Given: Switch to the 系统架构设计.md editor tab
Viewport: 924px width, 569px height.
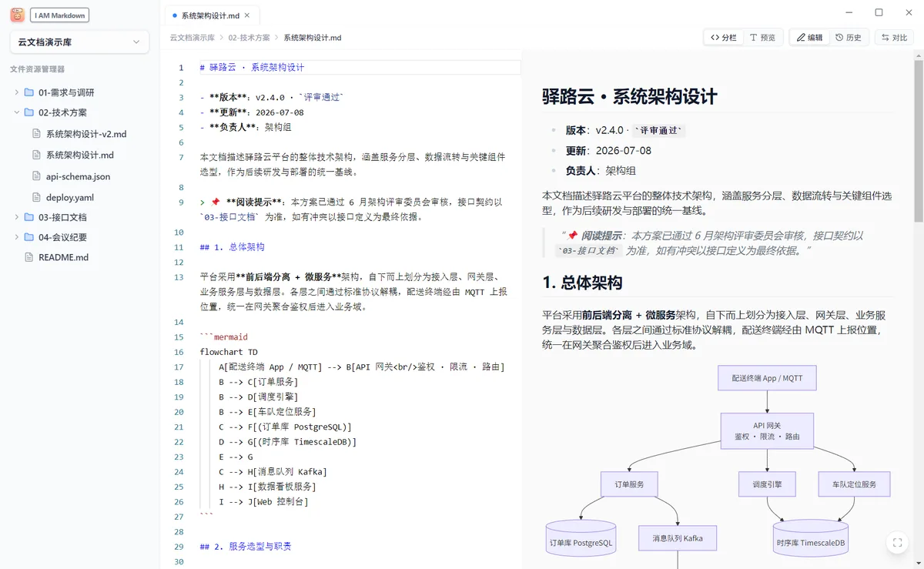Looking at the screenshot, I should point(213,15).
